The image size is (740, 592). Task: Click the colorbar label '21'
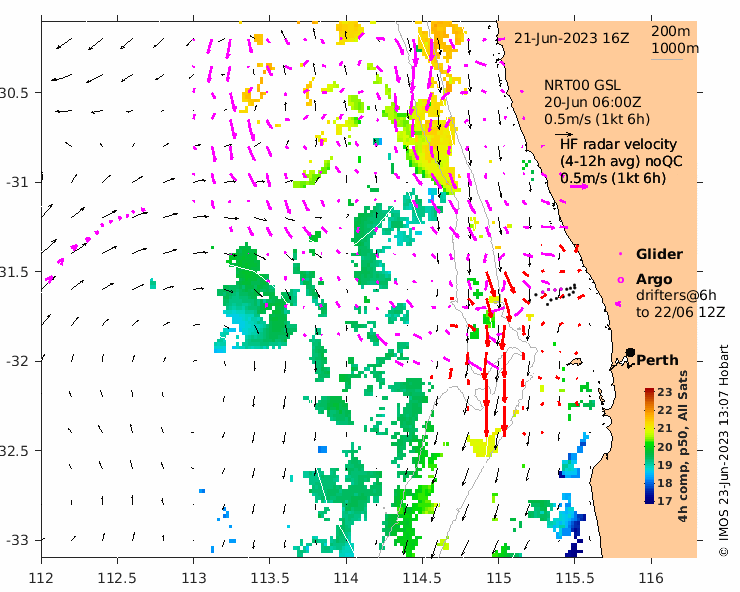(x=665, y=428)
